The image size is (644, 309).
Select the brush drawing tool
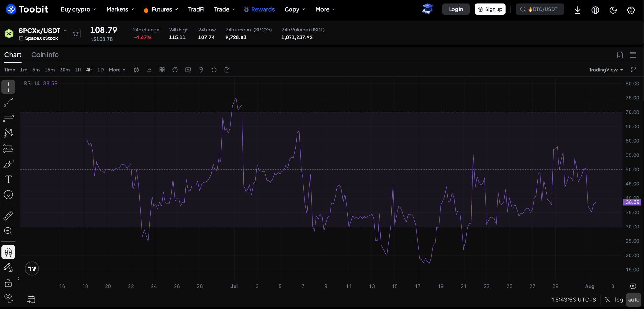(8, 164)
